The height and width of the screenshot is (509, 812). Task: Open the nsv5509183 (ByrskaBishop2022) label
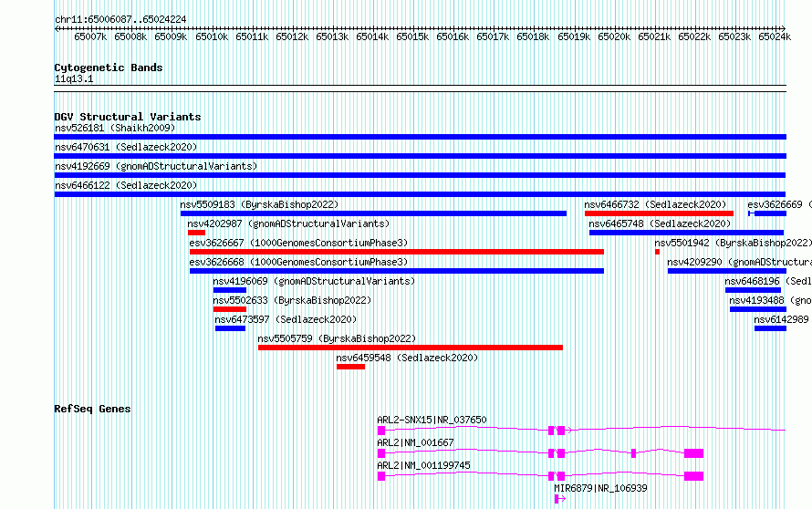259,204
